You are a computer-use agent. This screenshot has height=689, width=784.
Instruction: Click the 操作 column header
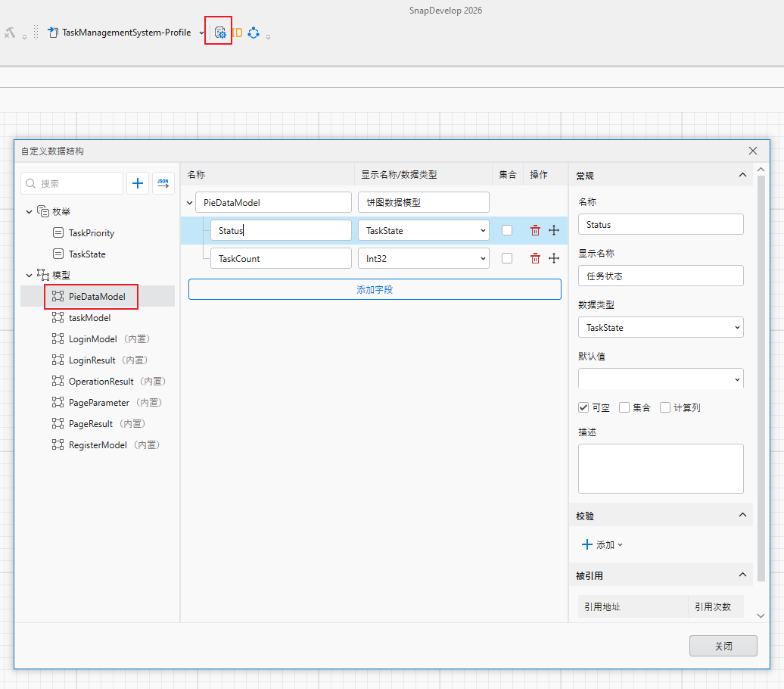[539, 175]
